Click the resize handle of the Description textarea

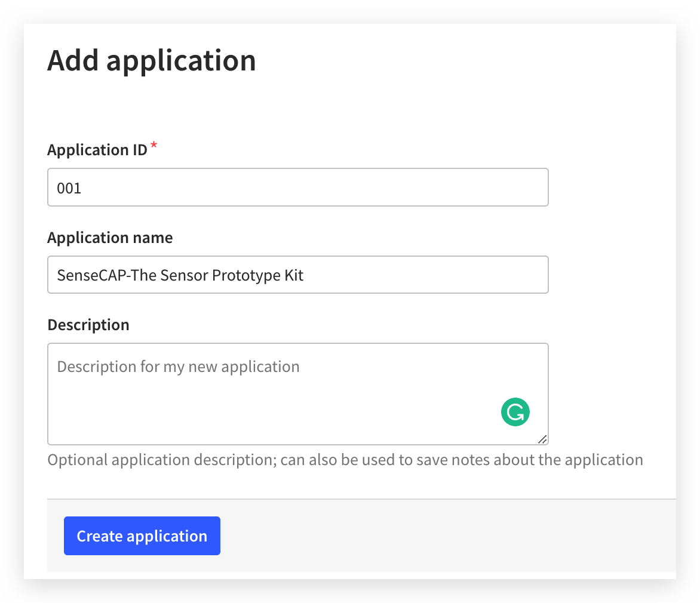pyautogui.click(x=542, y=439)
